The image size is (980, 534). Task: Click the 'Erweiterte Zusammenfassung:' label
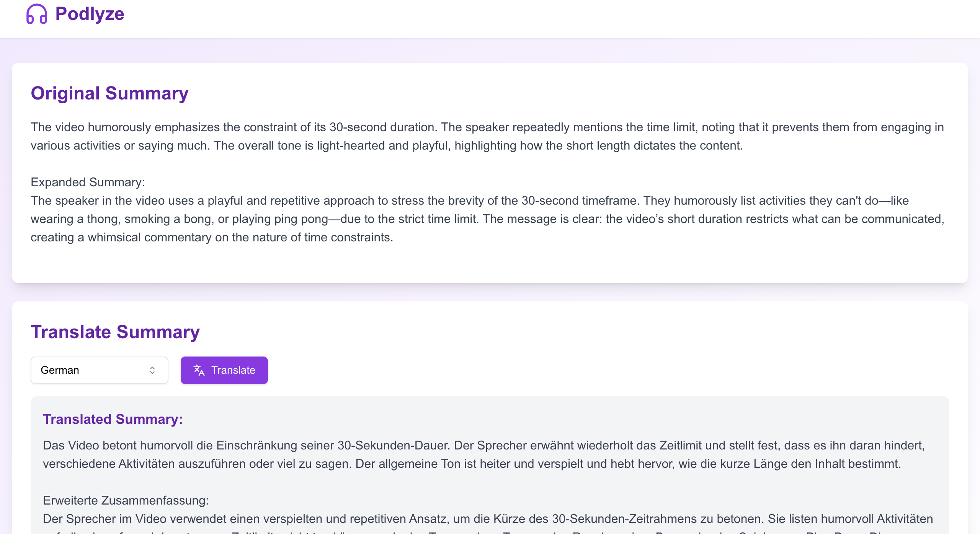pos(126,500)
